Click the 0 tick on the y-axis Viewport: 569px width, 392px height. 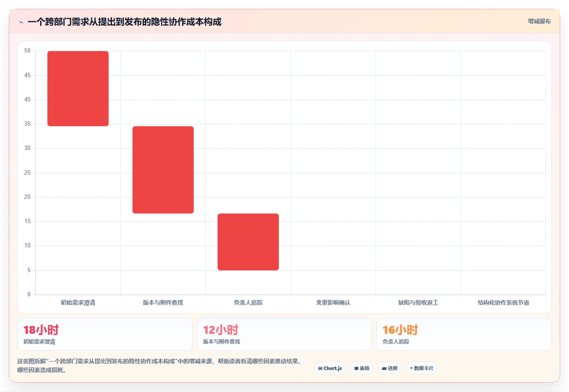[29, 295]
